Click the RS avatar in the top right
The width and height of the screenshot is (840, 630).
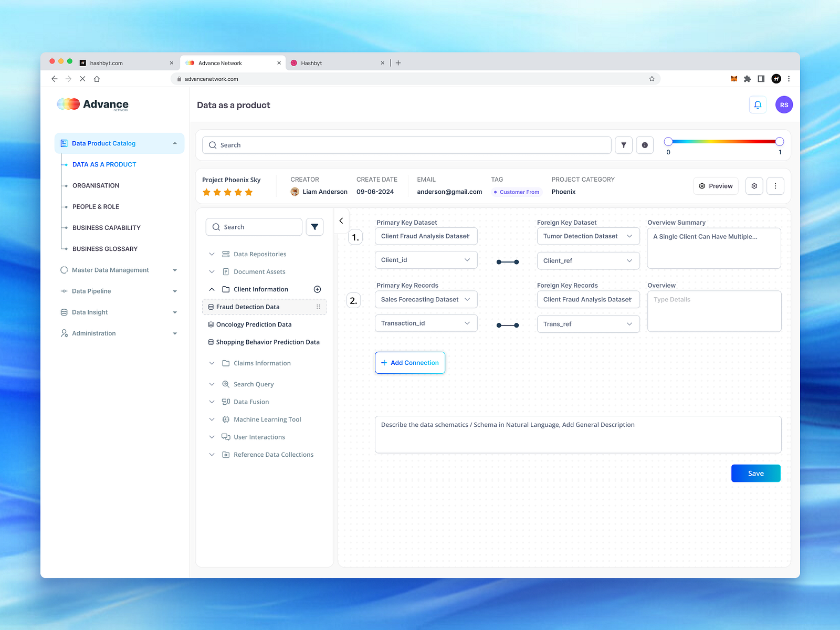[784, 104]
